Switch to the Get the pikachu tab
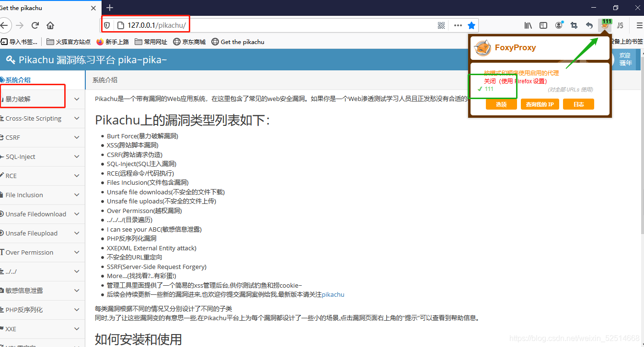 48,8
